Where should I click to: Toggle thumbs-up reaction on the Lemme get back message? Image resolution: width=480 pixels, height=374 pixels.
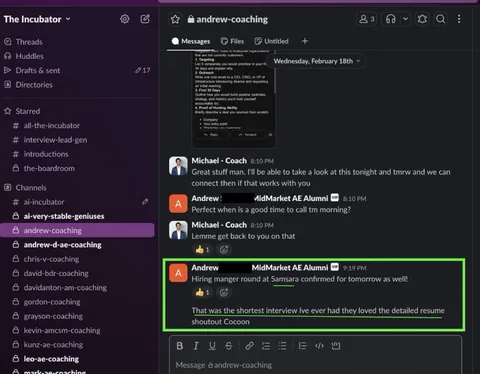pos(202,249)
